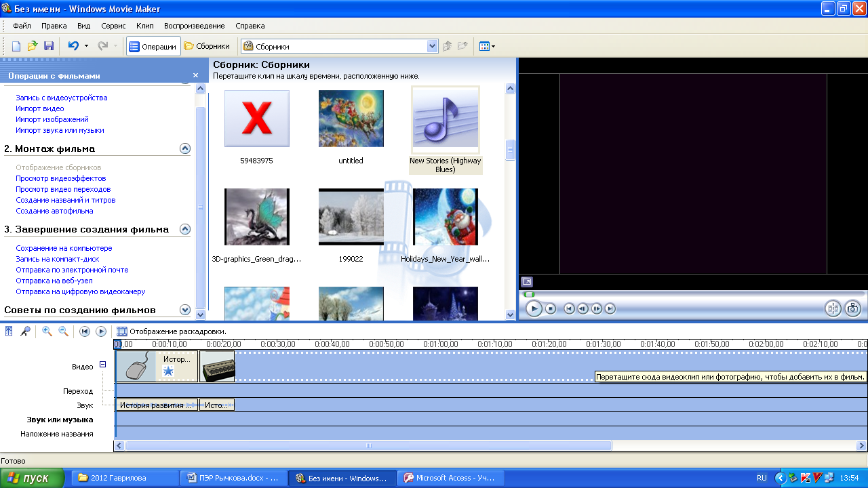Collapse the Видео track minus expander
This screenshot has height=488, width=868.
(x=103, y=365)
